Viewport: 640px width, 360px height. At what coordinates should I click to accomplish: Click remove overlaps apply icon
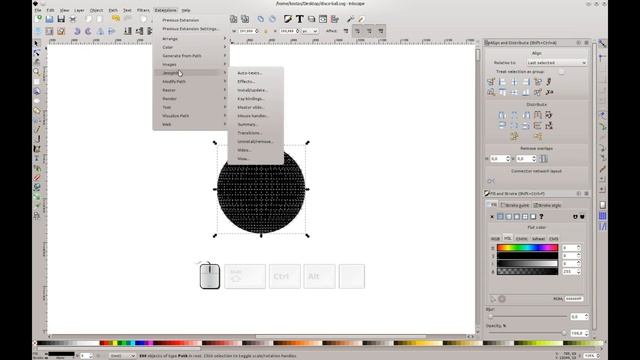(x=544, y=159)
